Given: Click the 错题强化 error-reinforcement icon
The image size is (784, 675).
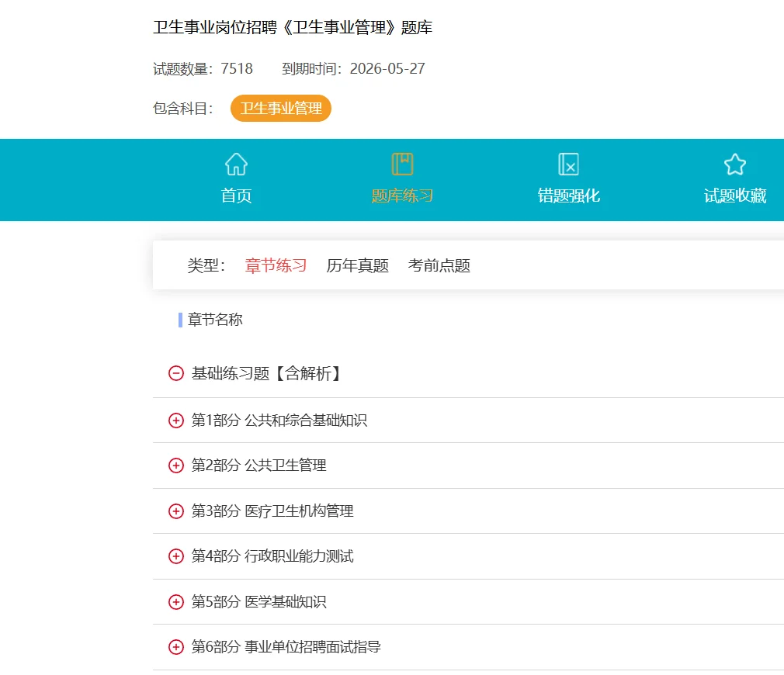Looking at the screenshot, I should (568, 164).
